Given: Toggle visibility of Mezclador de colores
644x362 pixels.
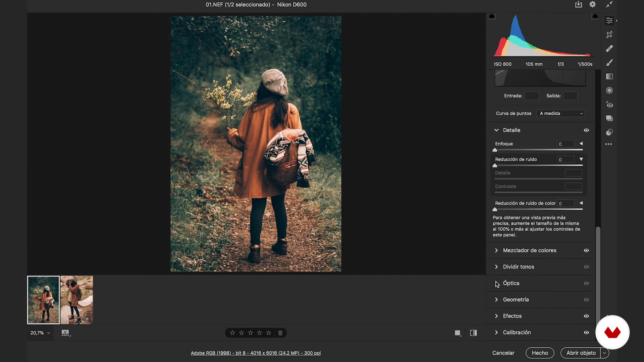Looking at the screenshot, I should tap(586, 250).
